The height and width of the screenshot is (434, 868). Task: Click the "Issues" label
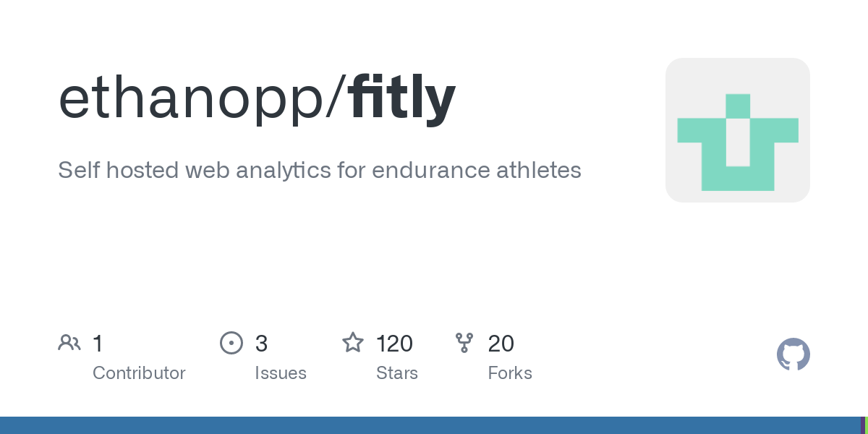(x=280, y=373)
